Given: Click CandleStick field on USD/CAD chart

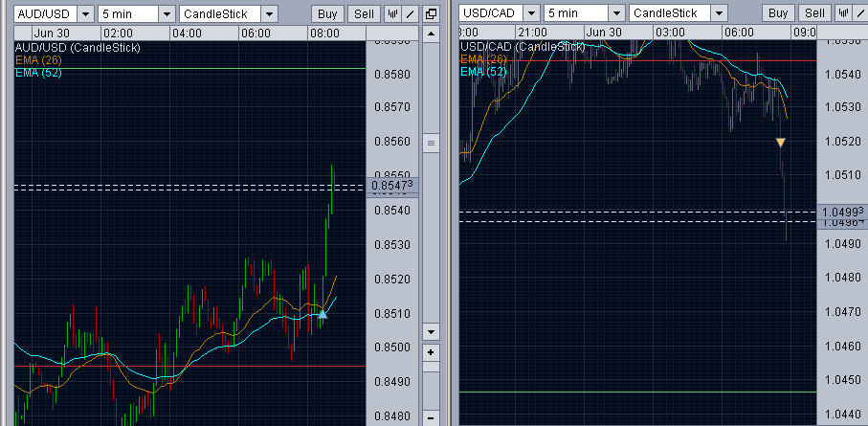Looking at the screenshot, I should 670,13.
